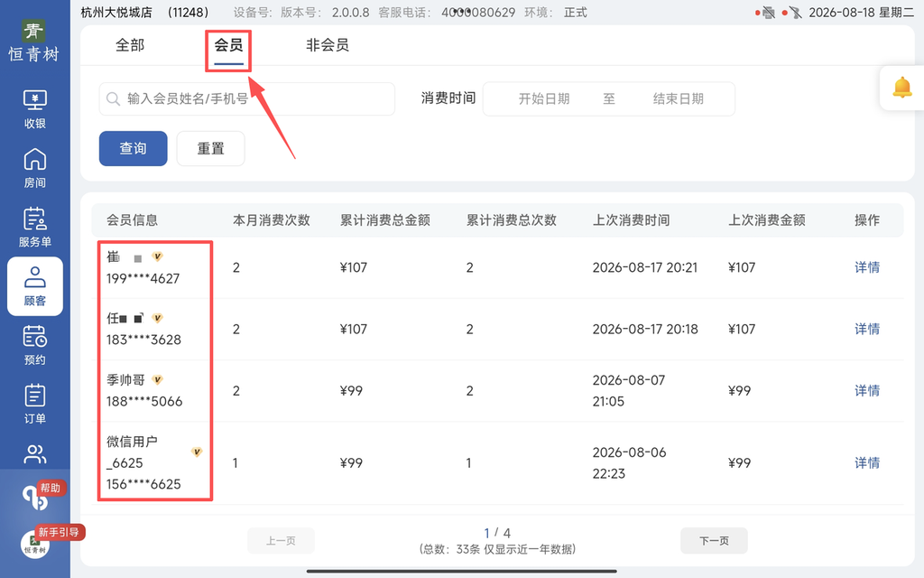The height and width of the screenshot is (578, 924).
Task: Open 详情 for 季帅哥
Action: pos(867,390)
